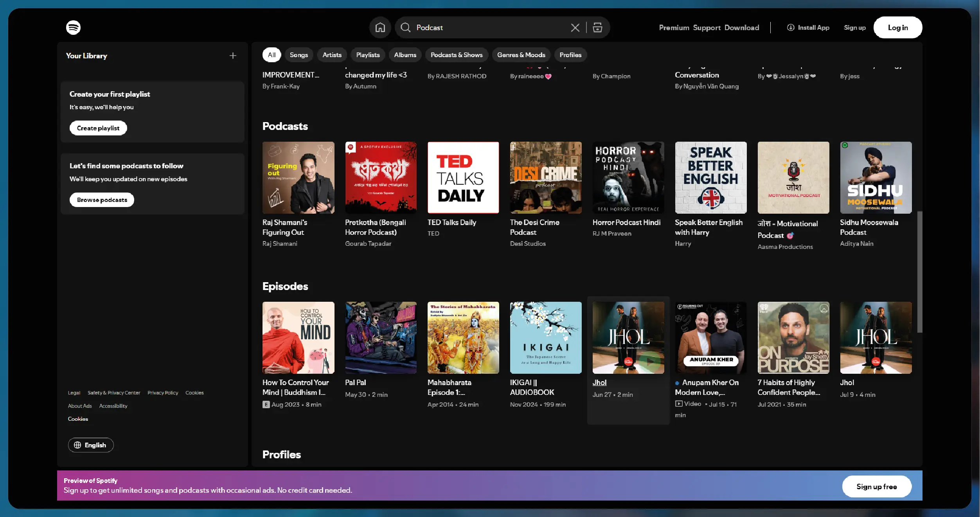This screenshot has width=980, height=517.
Task: Select the All filter chip
Action: [x=272, y=55]
